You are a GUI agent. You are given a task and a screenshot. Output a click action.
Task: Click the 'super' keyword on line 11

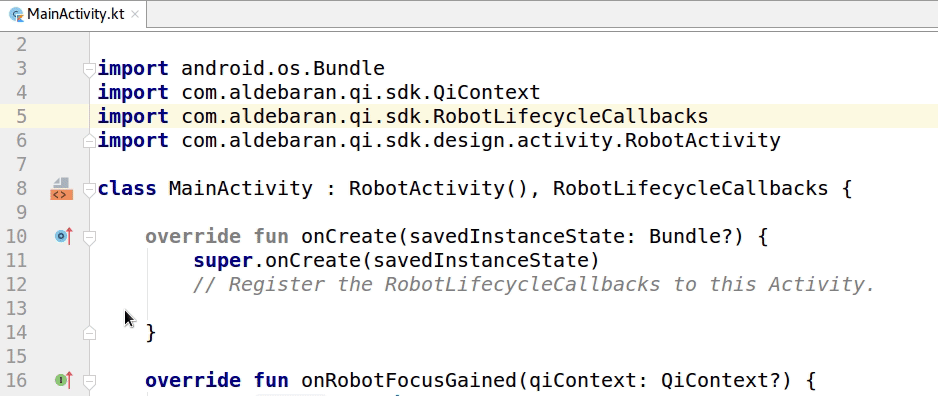[223, 261]
